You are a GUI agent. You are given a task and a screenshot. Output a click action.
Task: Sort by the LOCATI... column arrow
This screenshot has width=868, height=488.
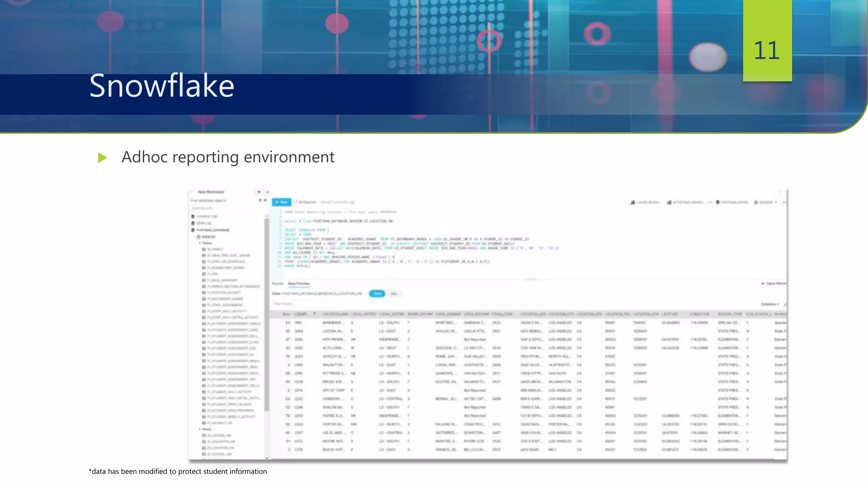point(314,314)
